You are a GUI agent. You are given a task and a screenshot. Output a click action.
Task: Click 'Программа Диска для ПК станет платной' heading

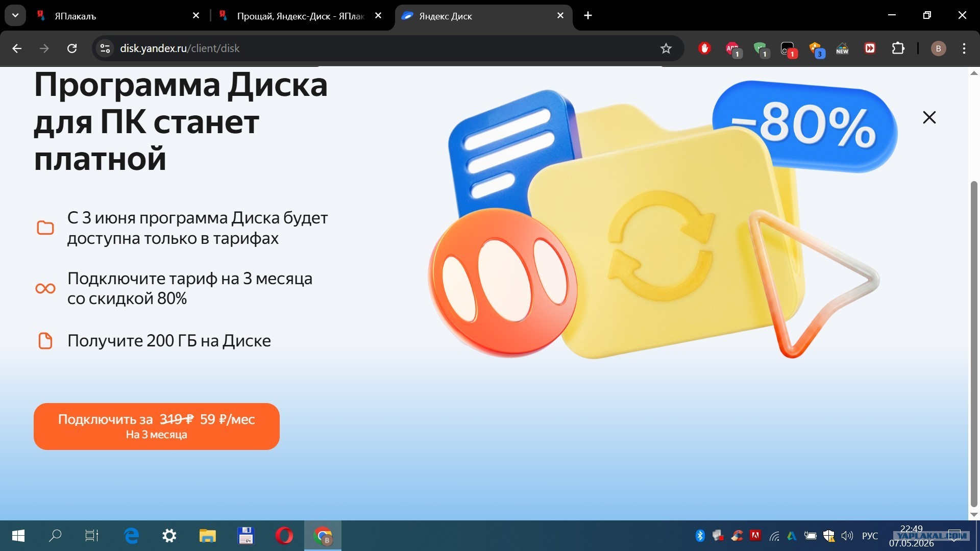(x=181, y=121)
